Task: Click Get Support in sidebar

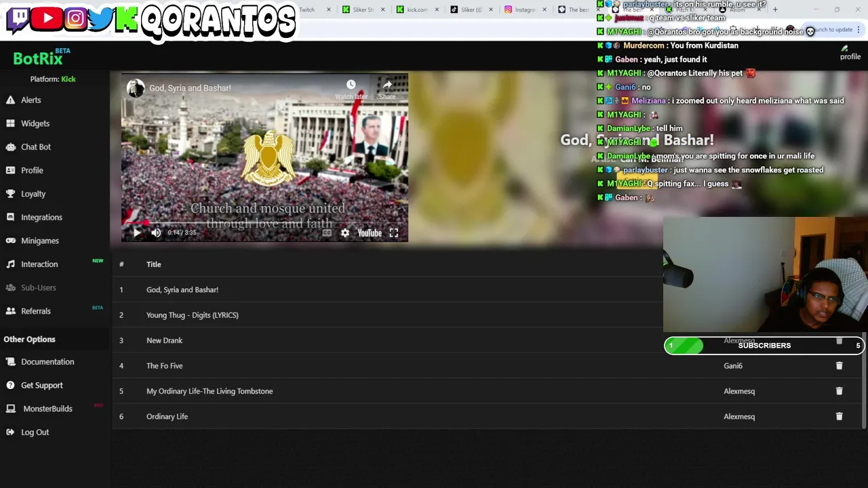Action: coord(41,385)
